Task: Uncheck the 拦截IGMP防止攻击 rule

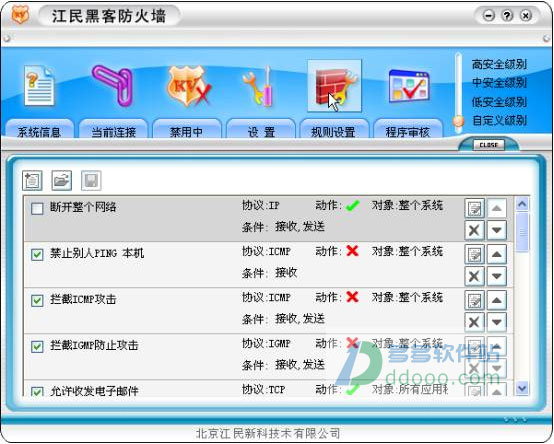Action: pyautogui.click(x=37, y=347)
